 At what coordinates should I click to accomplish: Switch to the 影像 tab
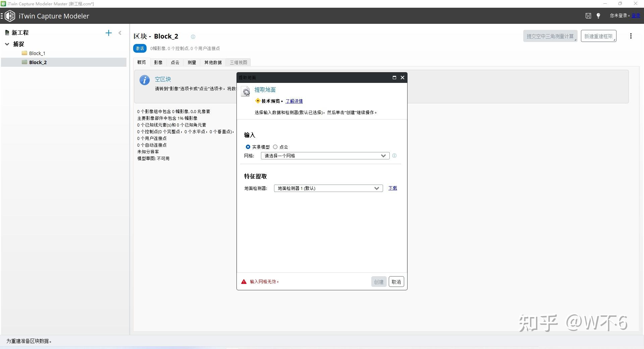click(x=158, y=62)
